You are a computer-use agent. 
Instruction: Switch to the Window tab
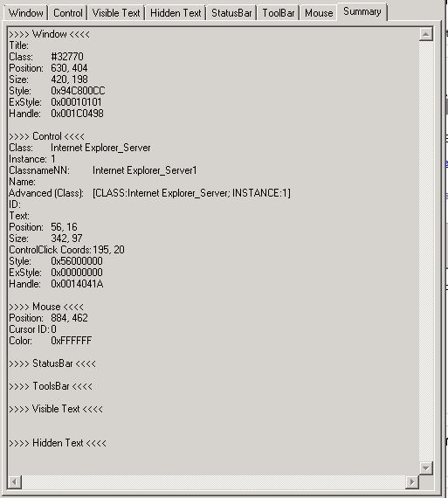click(25, 13)
